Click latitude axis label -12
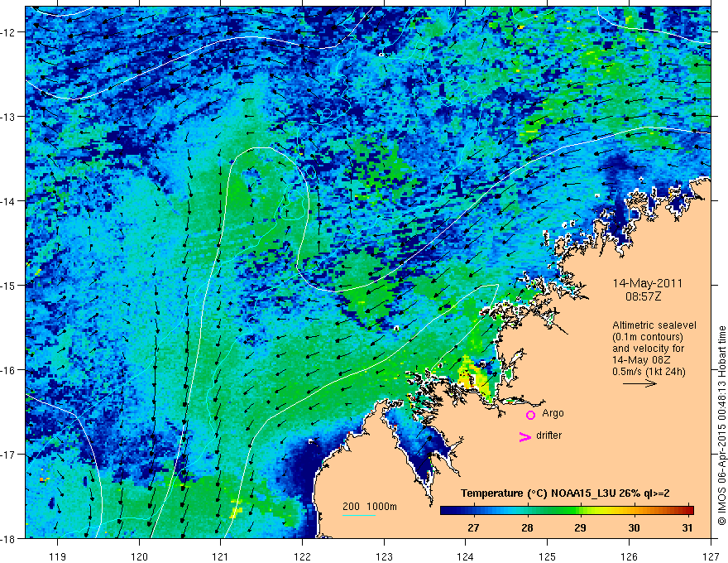Viewport: 728px width, 563px height. point(8,32)
